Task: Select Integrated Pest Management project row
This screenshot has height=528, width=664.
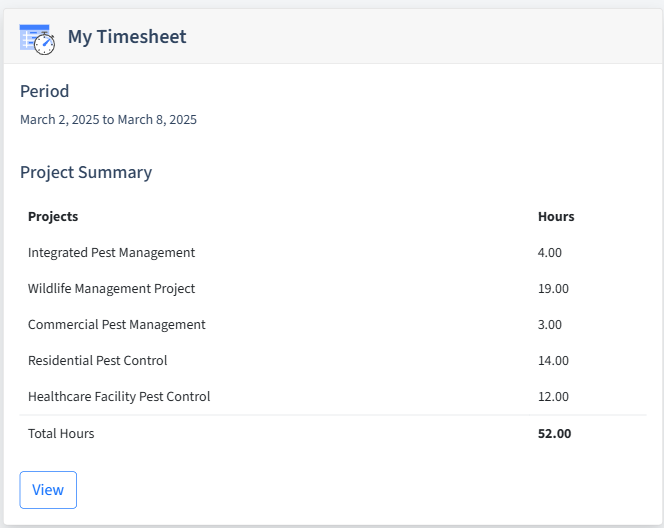Action: coord(333,253)
